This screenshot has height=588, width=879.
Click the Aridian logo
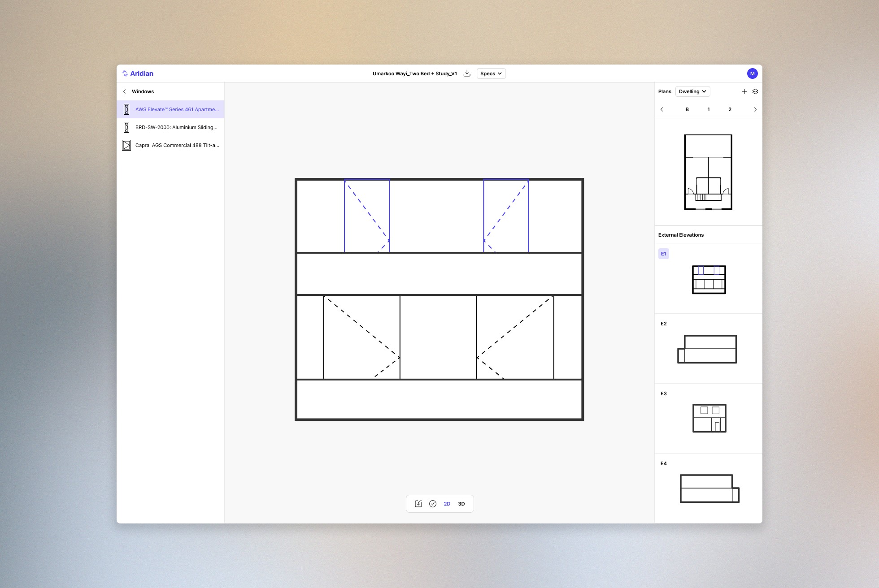[138, 73]
